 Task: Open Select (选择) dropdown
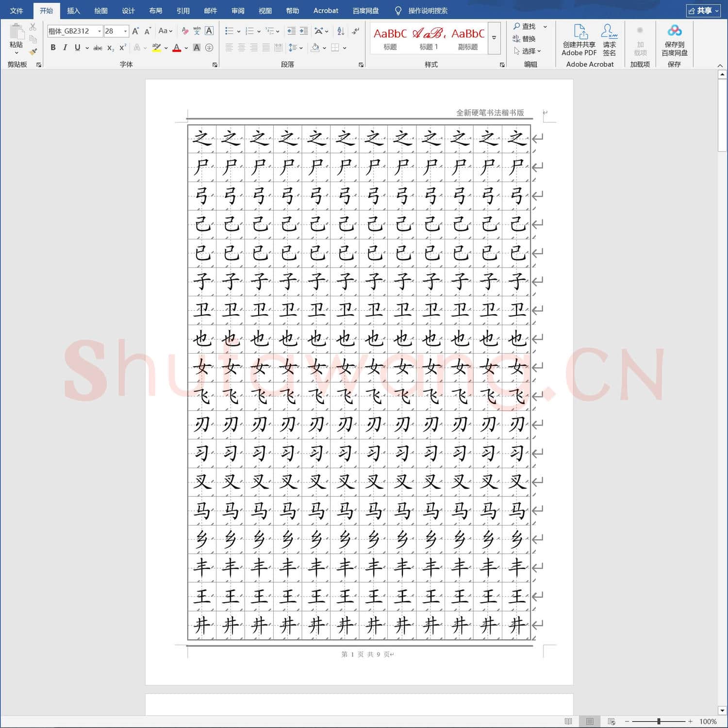(527, 51)
